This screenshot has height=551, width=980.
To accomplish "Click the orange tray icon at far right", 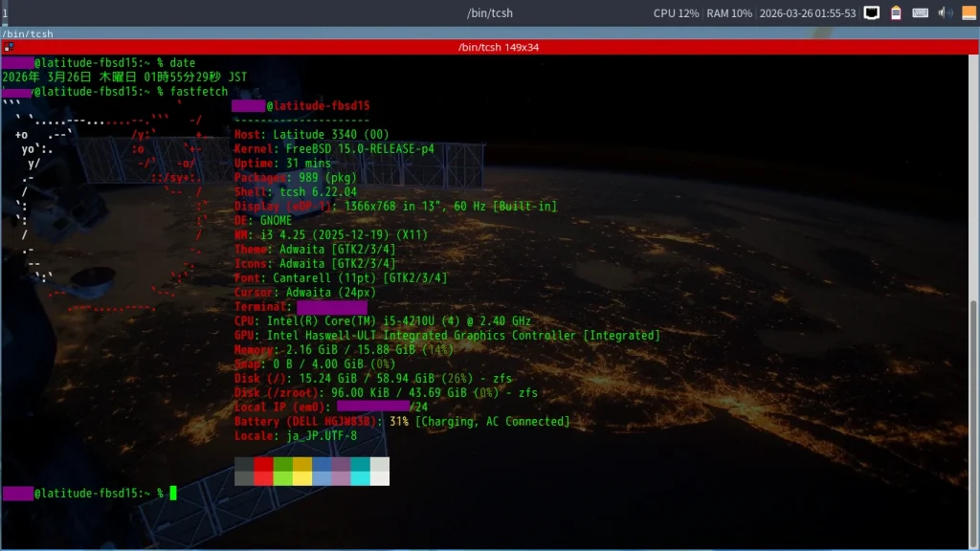I will pyautogui.click(x=968, y=13).
